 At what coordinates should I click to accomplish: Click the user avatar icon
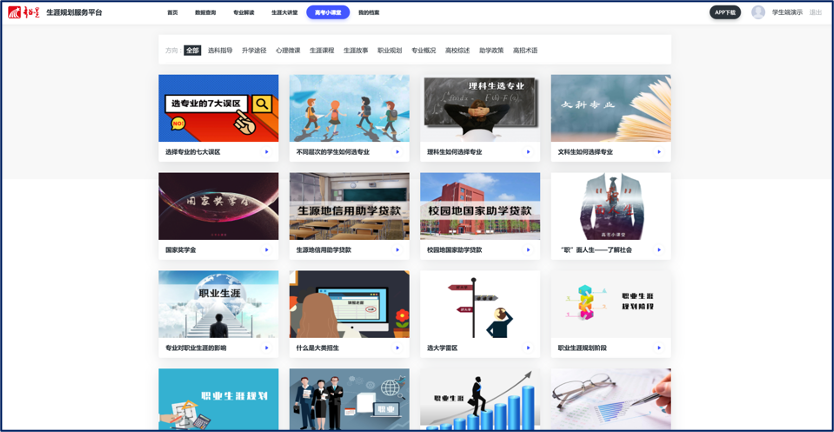758,12
